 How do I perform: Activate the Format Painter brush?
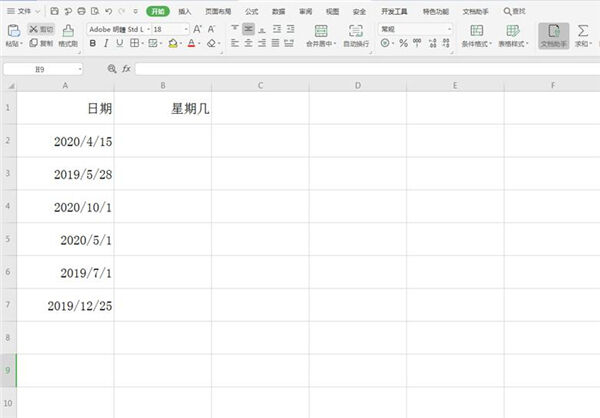point(68,35)
